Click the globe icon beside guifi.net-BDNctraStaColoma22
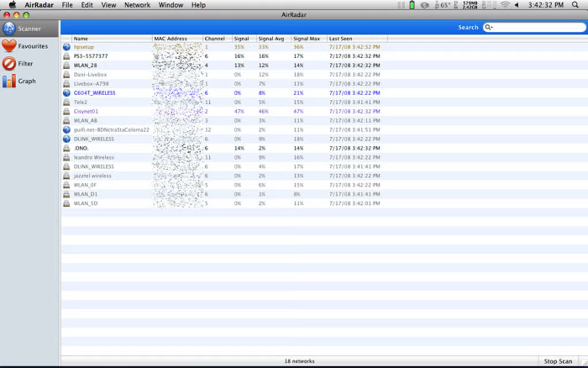 tap(66, 130)
